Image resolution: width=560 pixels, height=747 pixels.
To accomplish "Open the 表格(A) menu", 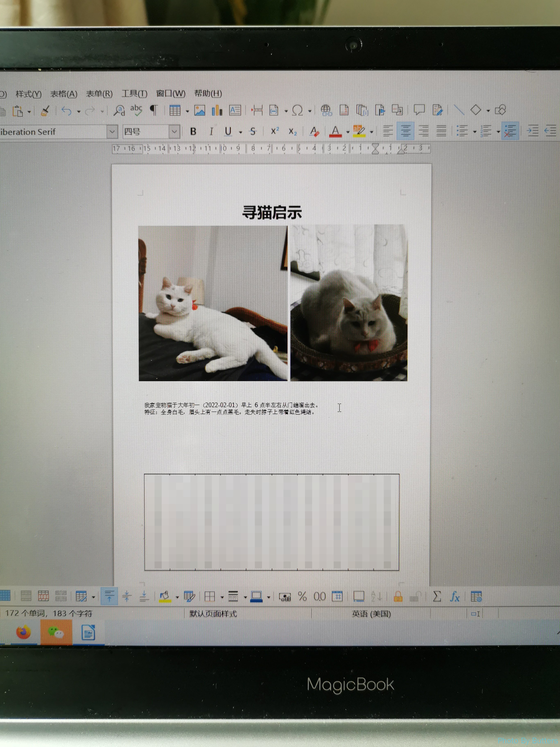I will 63,94.
